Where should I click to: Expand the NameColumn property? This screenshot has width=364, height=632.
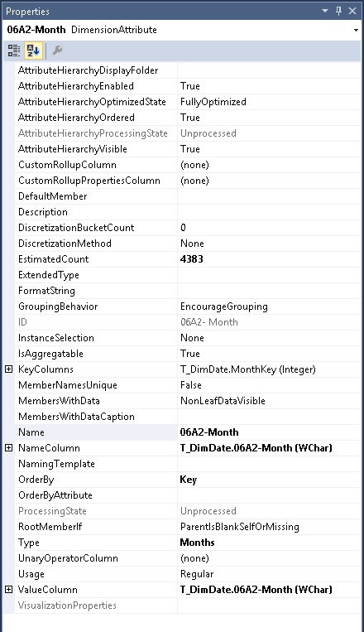[8, 448]
